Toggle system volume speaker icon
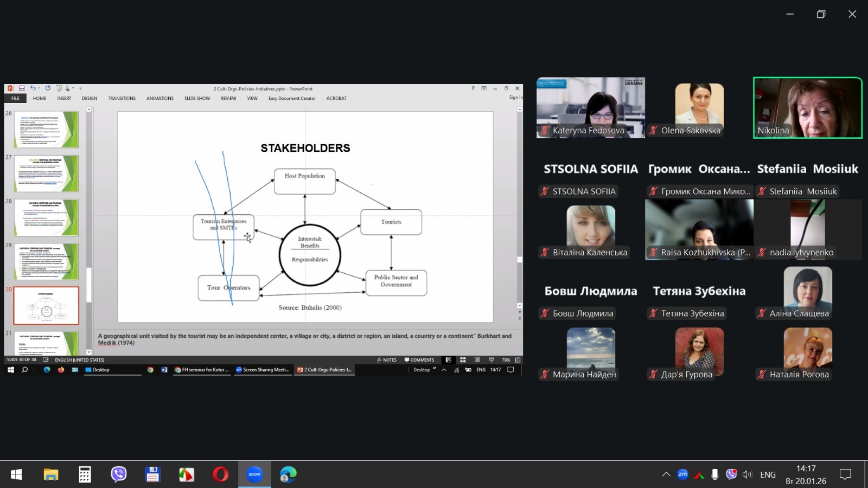The image size is (868, 488). (x=747, y=474)
